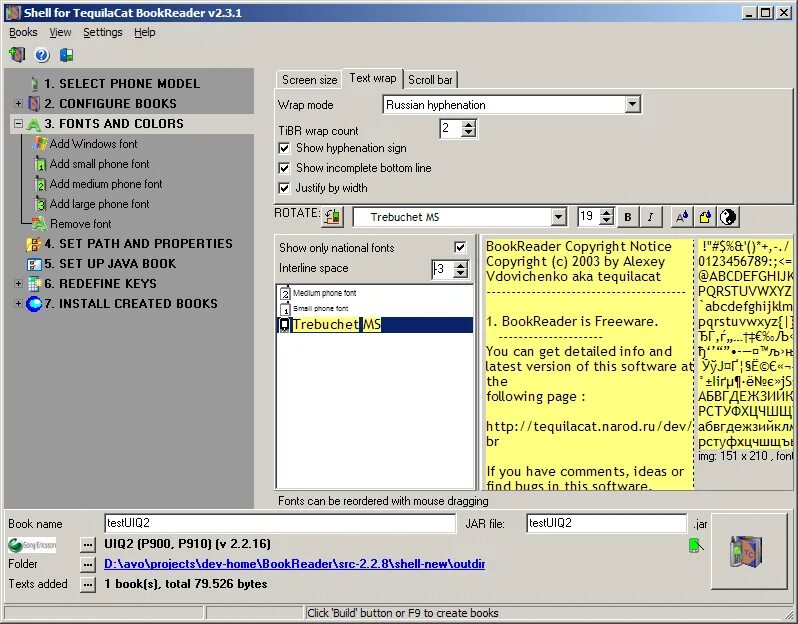
Task: Toggle Show incomplete bottom line checkbox
Action: click(284, 168)
